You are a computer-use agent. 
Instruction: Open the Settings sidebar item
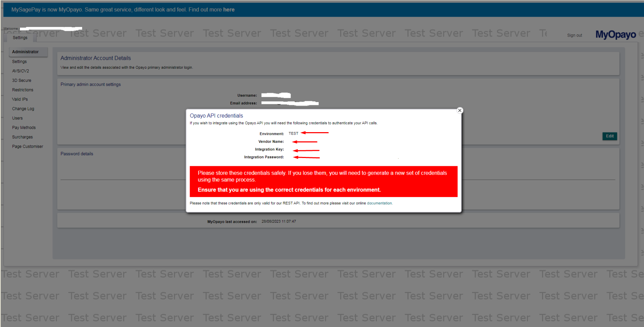[x=19, y=62]
